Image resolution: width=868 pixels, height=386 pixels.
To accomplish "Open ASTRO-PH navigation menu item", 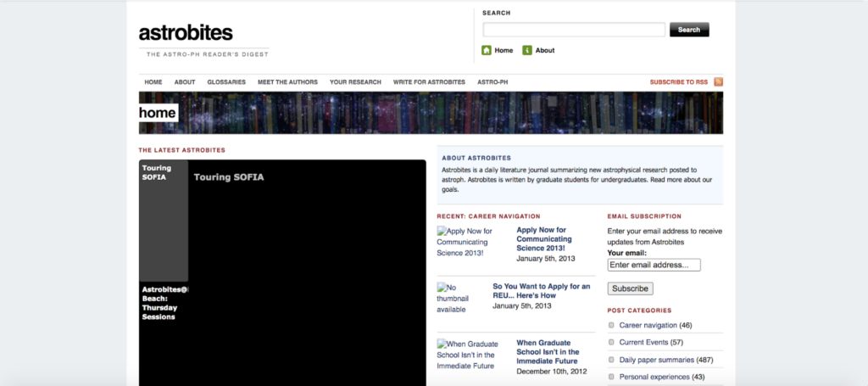I will [x=492, y=82].
